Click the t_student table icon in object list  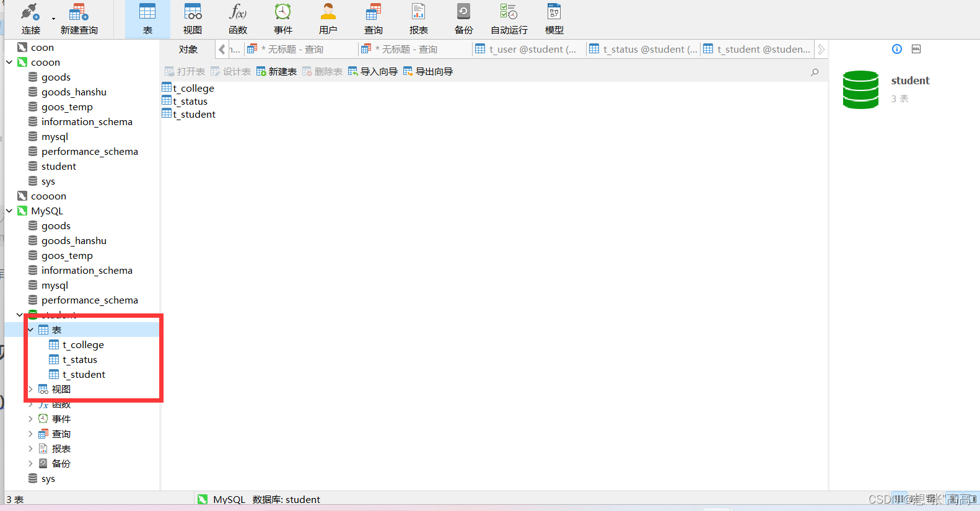tap(167, 113)
